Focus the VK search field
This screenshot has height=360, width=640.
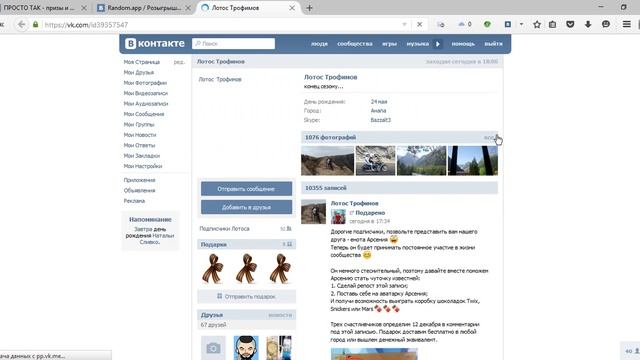tap(233, 44)
